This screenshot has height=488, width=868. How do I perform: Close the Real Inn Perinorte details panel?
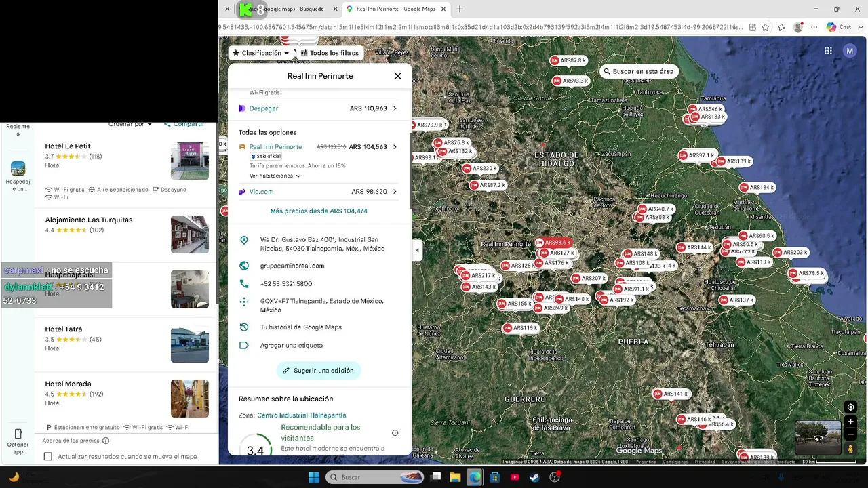click(x=398, y=76)
